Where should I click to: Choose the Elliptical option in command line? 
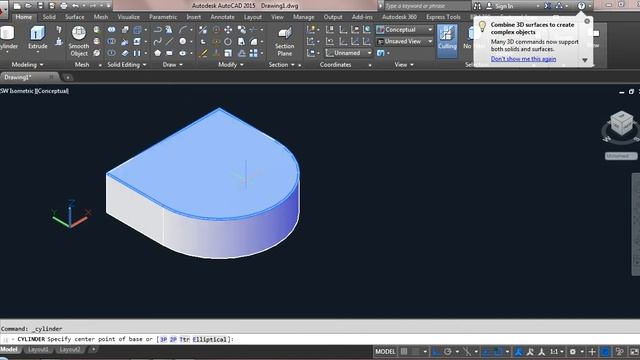(x=209, y=339)
